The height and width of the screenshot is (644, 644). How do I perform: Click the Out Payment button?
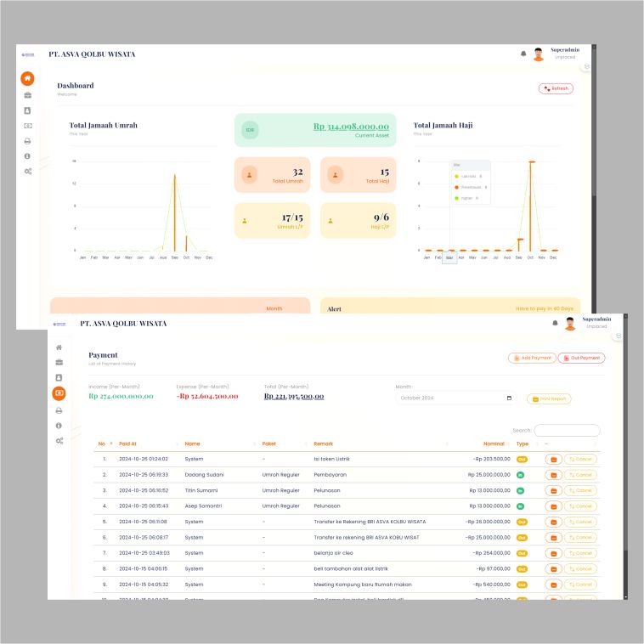582,359
